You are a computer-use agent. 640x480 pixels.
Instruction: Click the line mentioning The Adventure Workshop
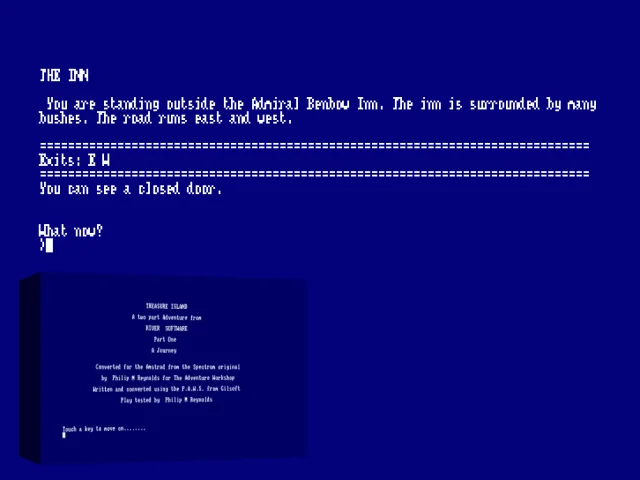(x=168, y=378)
